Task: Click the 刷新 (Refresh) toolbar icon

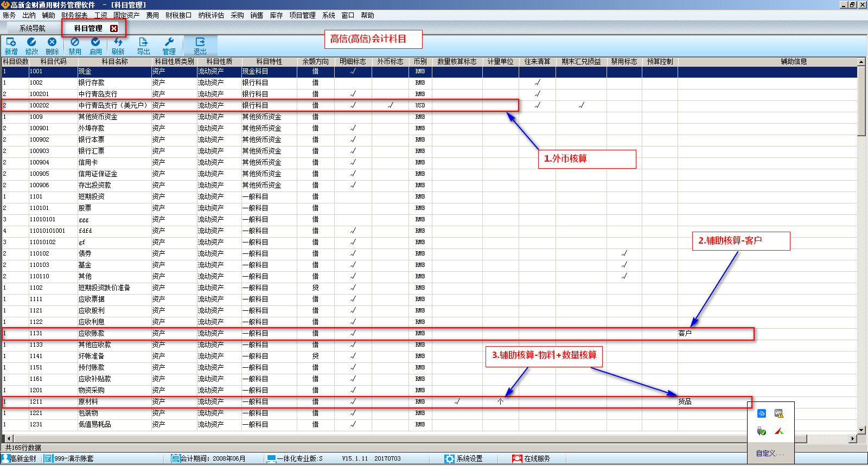Action: [118, 46]
